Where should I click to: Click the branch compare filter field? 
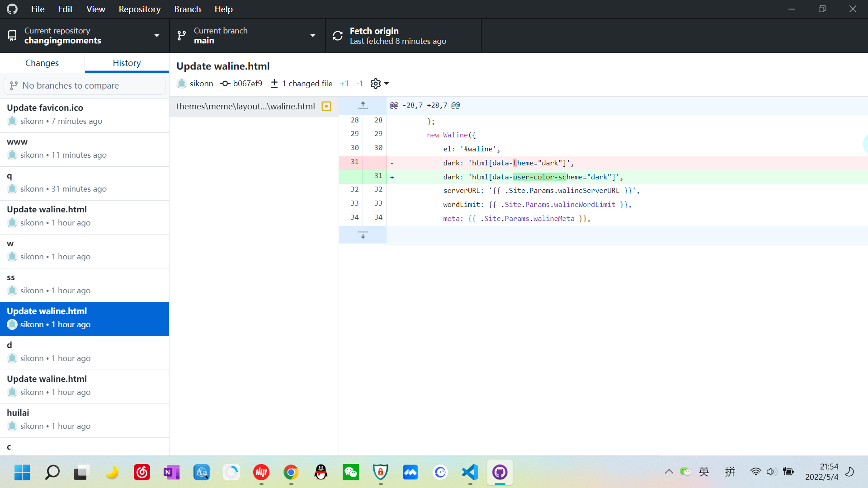pos(85,85)
